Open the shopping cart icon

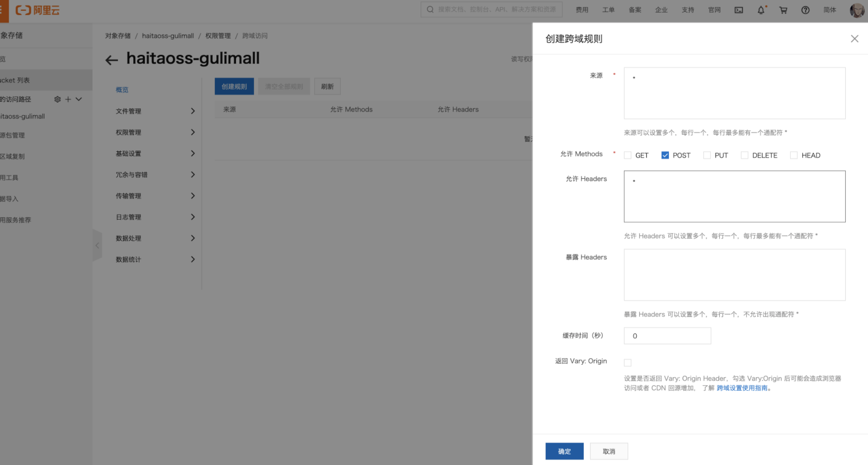click(x=783, y=10)
